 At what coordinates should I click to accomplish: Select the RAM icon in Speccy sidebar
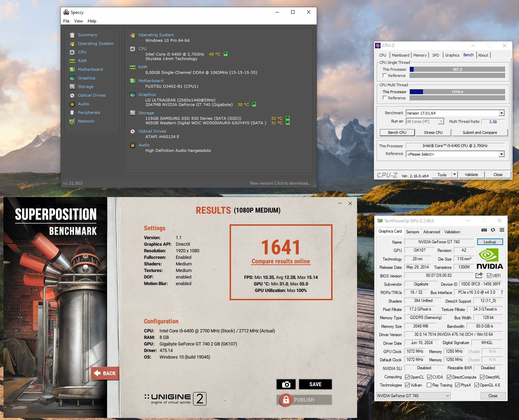click(72, 61)
